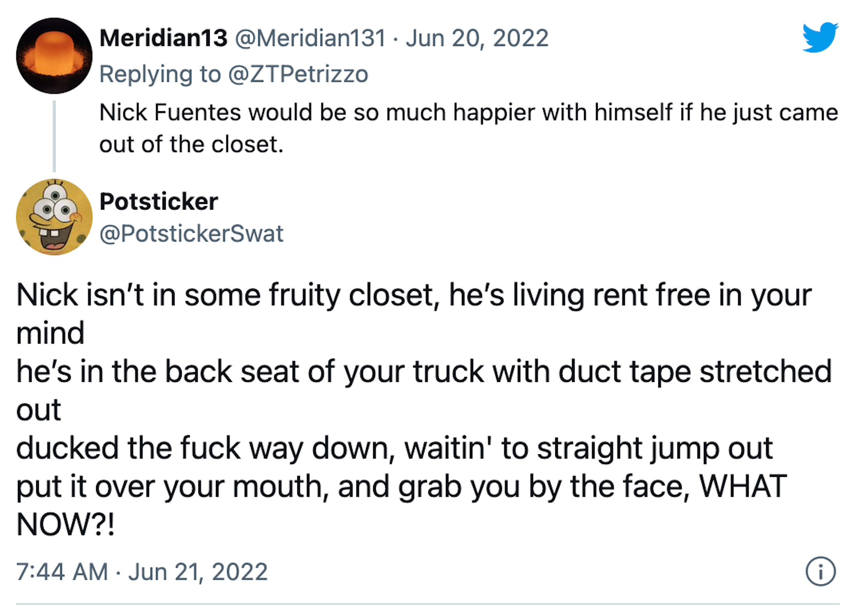Image resolution: width=856 pixels, height=616 pixels.
Task: Open the parent tweet about Nick Fuentes
Action: point(468,112)
